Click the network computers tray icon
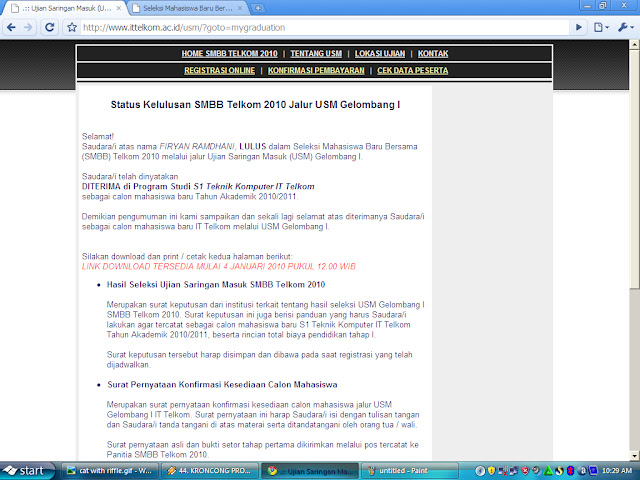Viewport: 640px width, 480px height. click(513, 471)
